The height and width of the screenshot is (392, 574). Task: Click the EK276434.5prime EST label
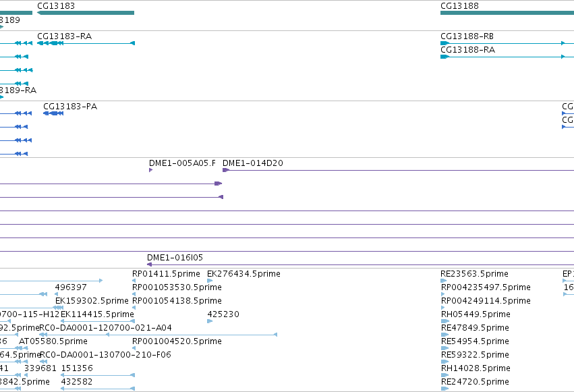coord(243,274)
